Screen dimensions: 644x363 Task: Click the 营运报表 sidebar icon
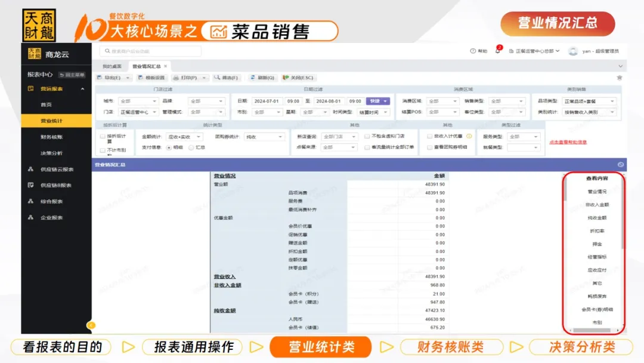(x=30, y=88)
